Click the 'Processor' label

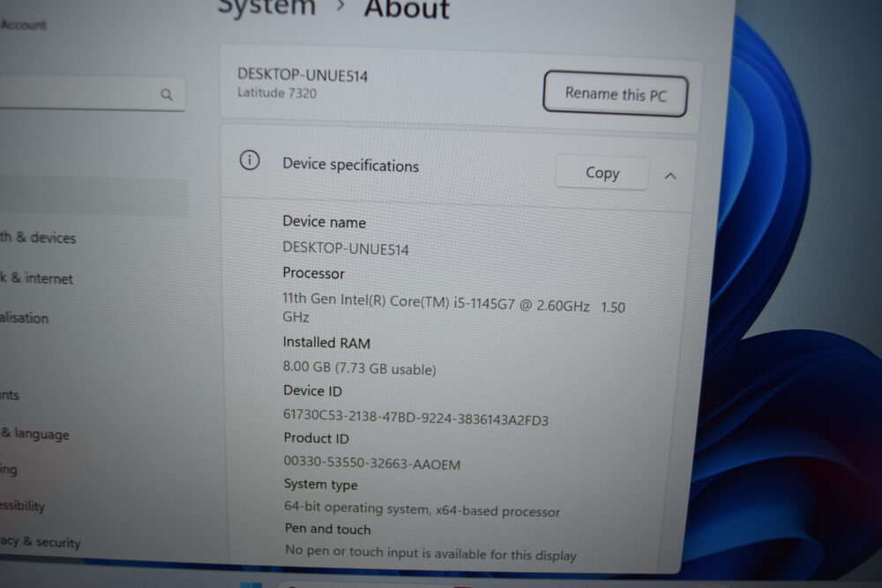point(313,273)
